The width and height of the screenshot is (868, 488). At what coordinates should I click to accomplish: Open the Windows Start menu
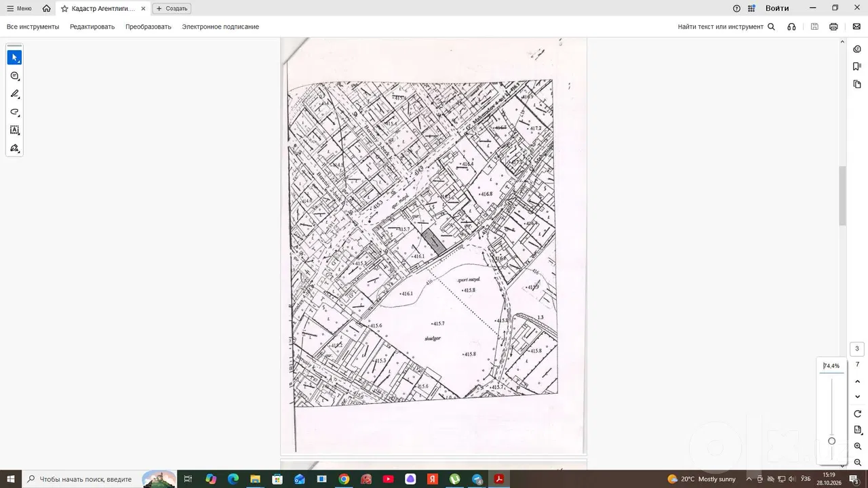click(x=11, y=479)
